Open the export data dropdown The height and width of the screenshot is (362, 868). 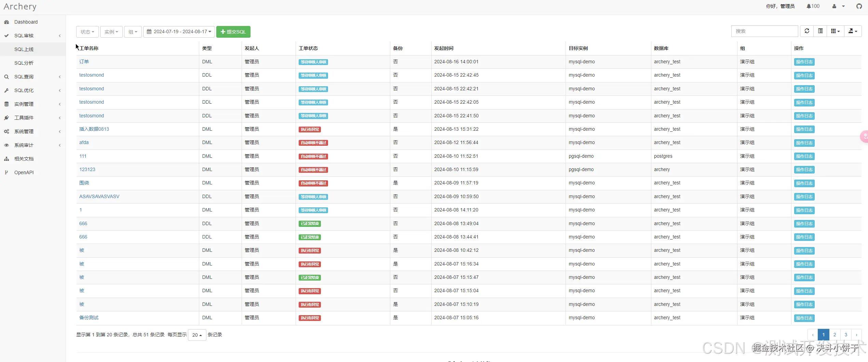click(853, 31)
